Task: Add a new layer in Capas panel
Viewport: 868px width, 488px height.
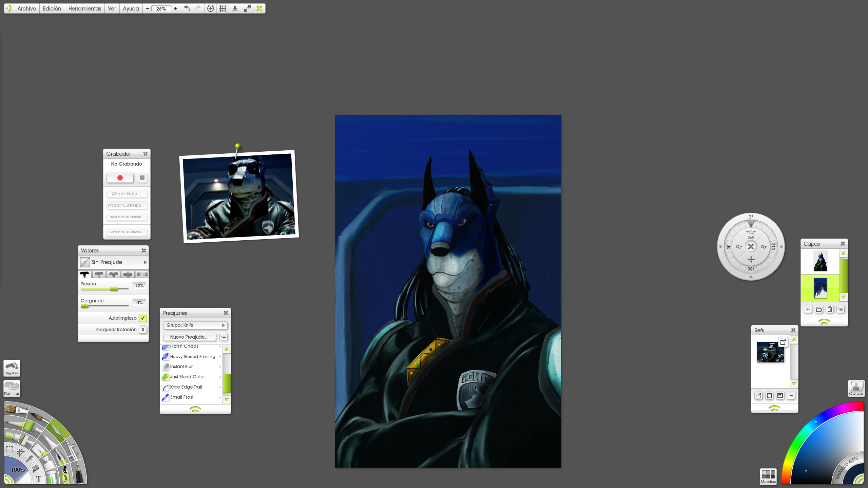Action: [x=808, y=309]
